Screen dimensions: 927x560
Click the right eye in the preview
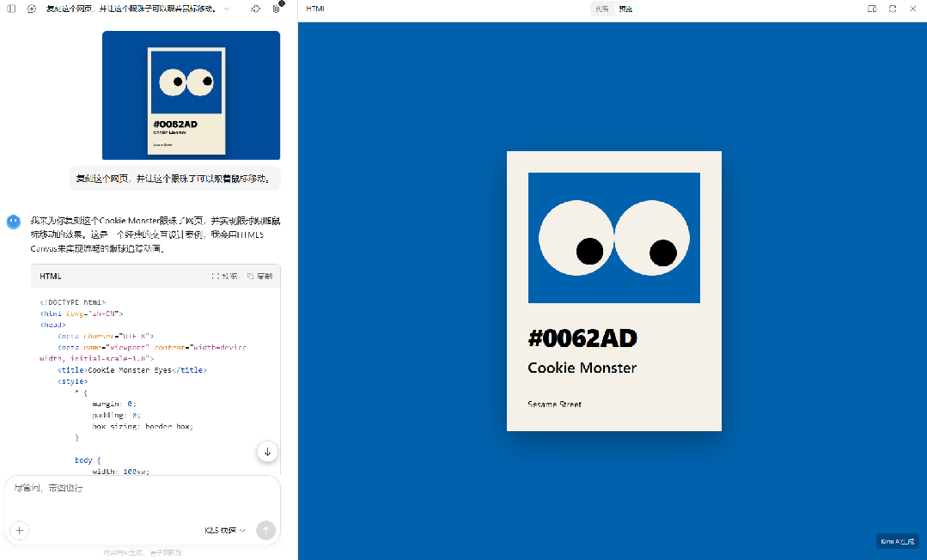tap(652, 238)
